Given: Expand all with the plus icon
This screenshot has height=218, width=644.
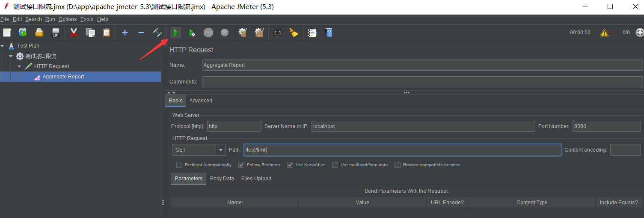Looking at the screenshot, I should point(125,33).
